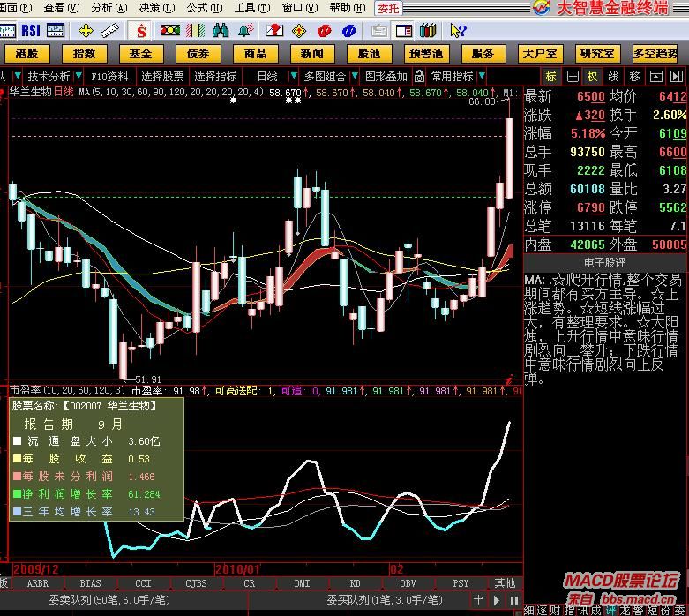Screen dimensions: 689x616
Task: Open the 分析(A) menu
Action: click(x=109, y=7)
